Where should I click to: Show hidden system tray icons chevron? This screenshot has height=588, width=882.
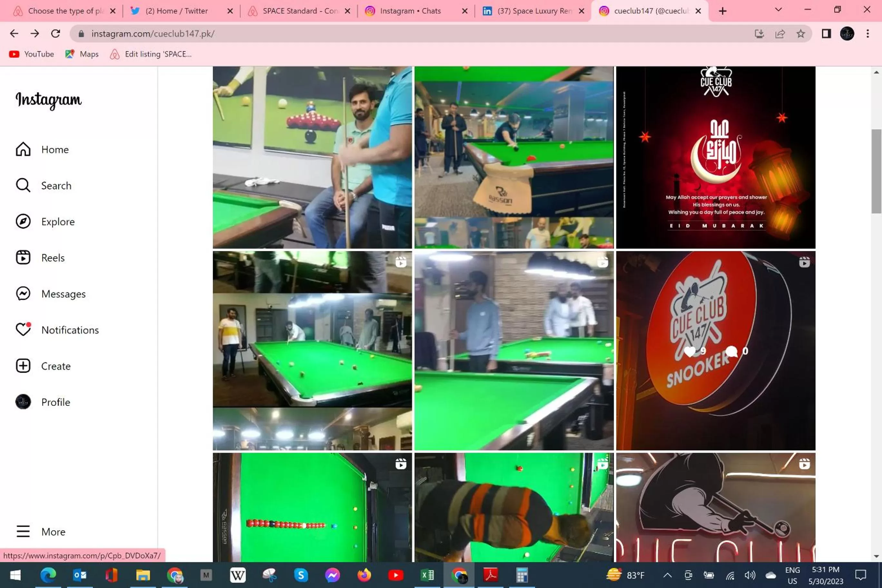[668, 575]
